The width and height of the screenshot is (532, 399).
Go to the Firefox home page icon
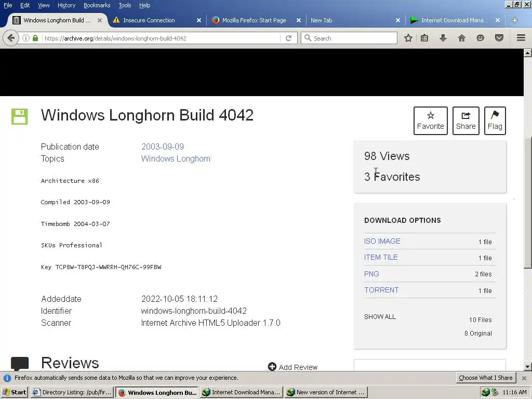462,38
